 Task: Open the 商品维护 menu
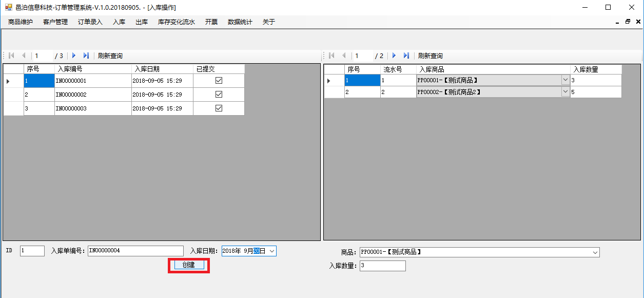[21, 22]
